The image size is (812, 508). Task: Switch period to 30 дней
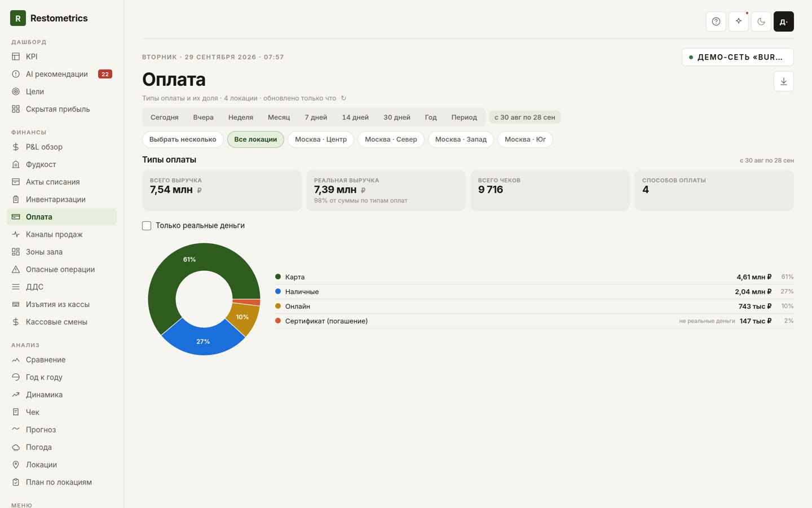pyautogui.click(x=397, y=117)
